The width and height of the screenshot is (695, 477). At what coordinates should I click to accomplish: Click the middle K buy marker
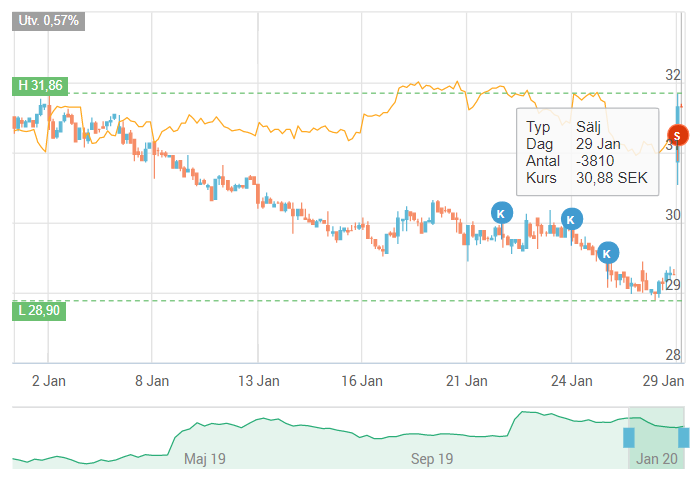pyautogui.click(x=571, y=219)
